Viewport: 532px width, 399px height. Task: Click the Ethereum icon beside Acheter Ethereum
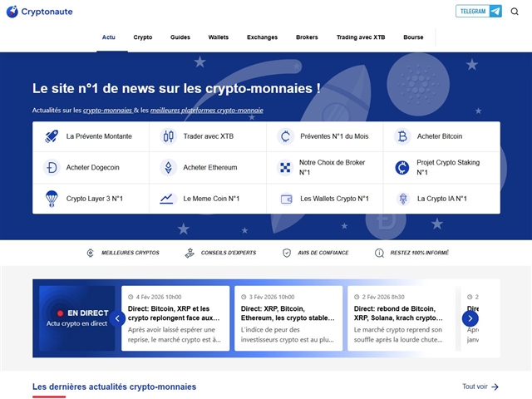pyautogui.click(x=168, y=168)
